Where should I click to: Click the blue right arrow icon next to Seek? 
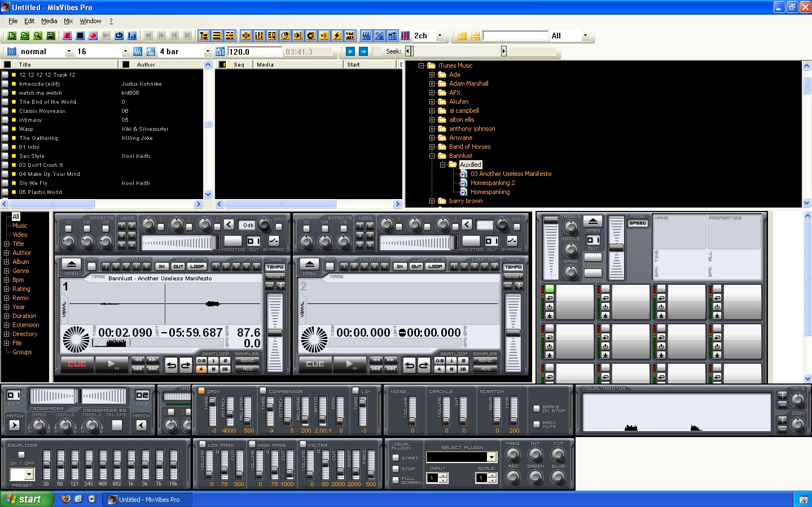point(363,51)
